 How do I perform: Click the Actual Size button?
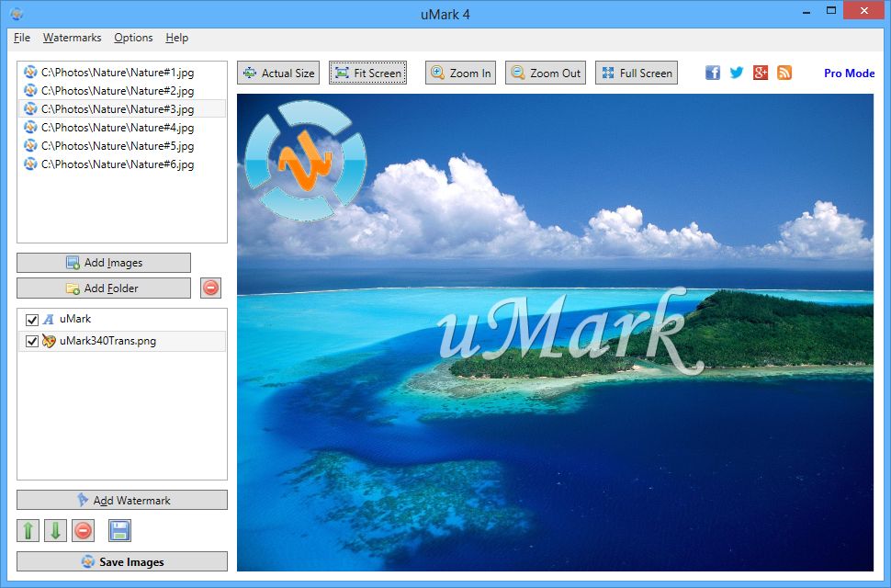click(278, 73)
